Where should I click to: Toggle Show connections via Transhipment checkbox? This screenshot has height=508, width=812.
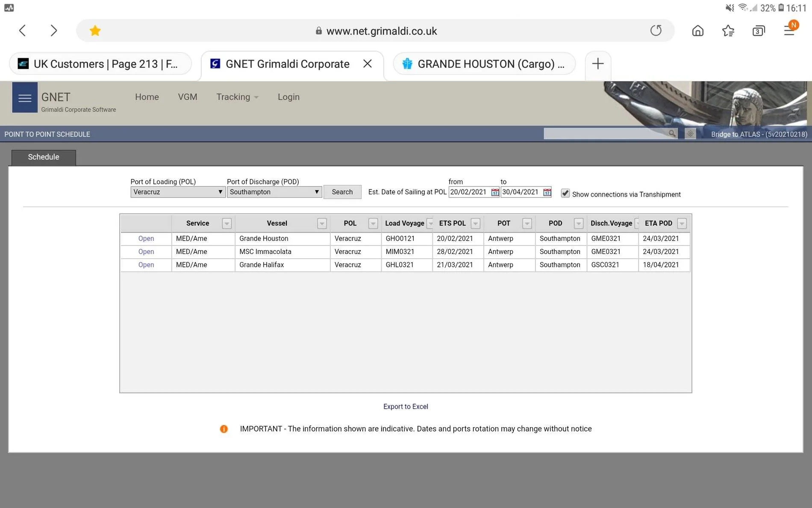565,193
